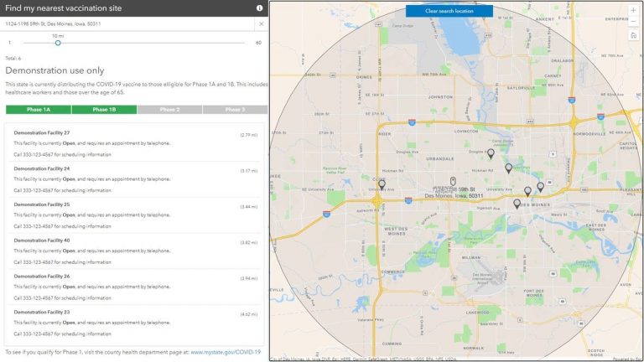
Task: Click the Clear search location button
Action: point(449,11)
